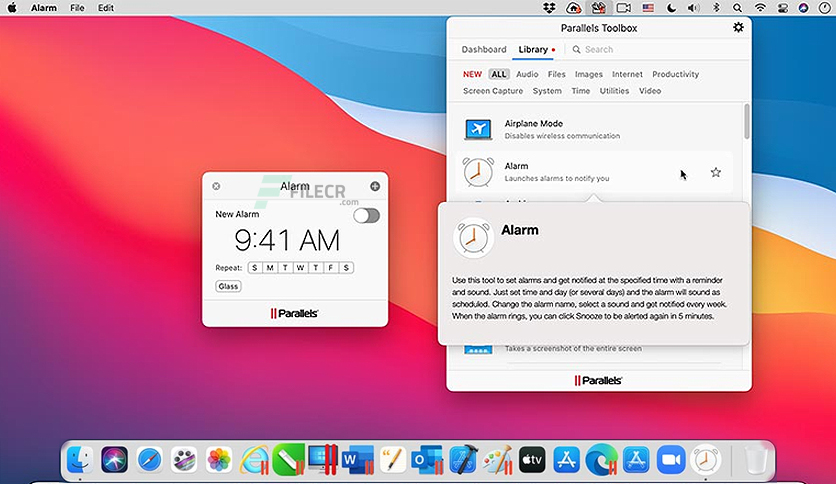Filter library by Files category

(557, 74)
